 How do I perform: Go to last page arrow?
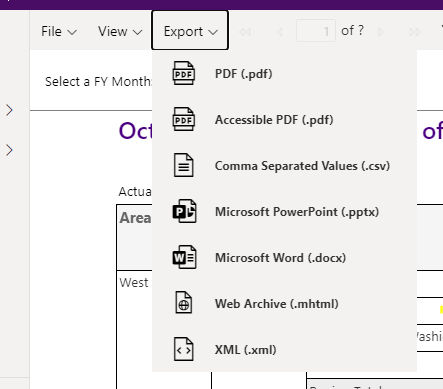(x=415, y=32)
